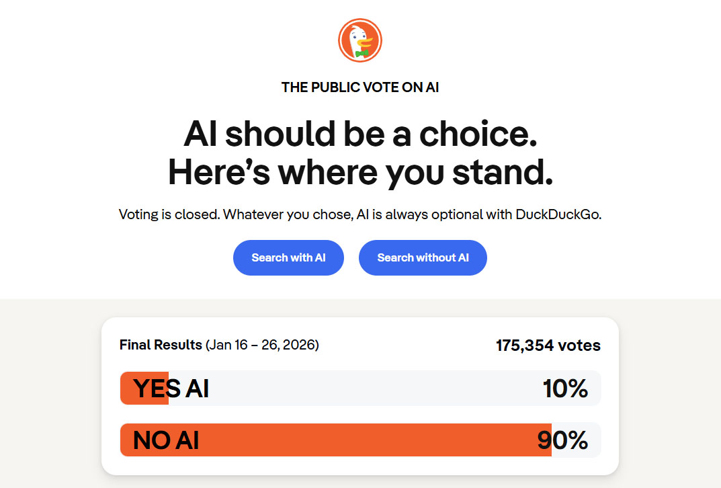
Task: Click THE PUBLIC VOTE ON AI heading
Action: click(x=360, y=87)
